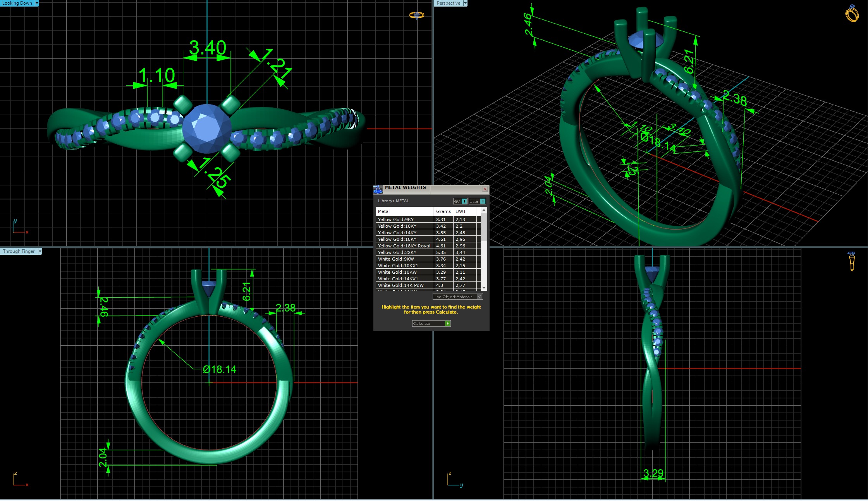Open the Looking Down viewport dropdown
Image resolution: width=868 pixels, height=501 pixels.
click(x=37, y=3)
